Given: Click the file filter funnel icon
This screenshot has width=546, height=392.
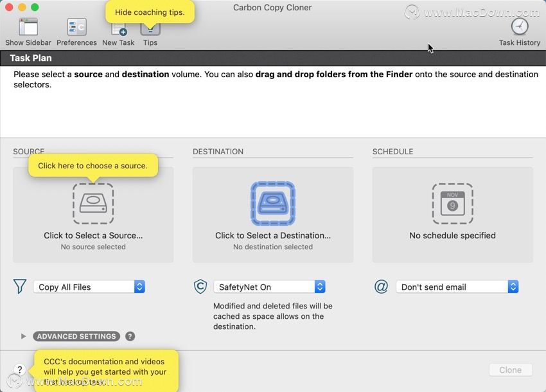Looking at the screenshot, I should pyautogui.click(x=20, y=287).
